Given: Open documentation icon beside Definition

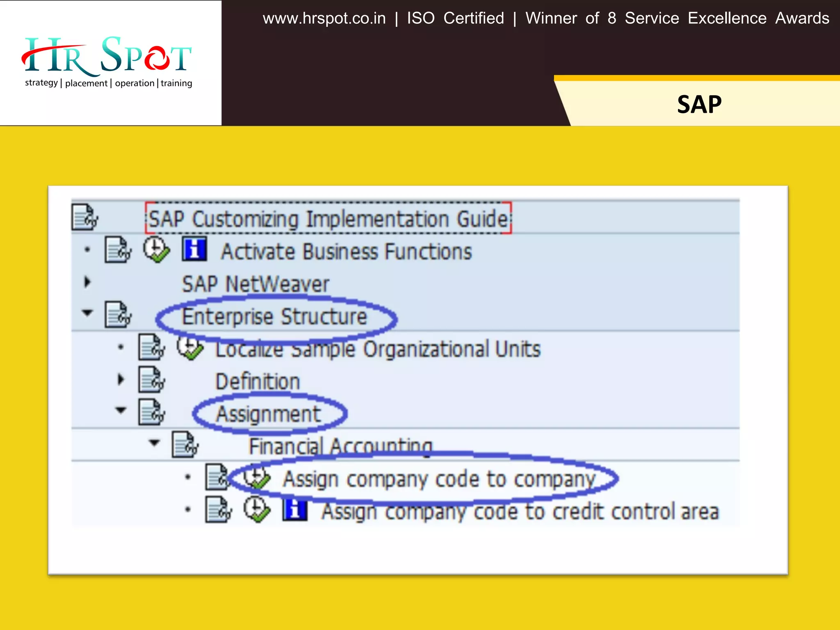Looking at the screenshot, I should pos(152,379).
